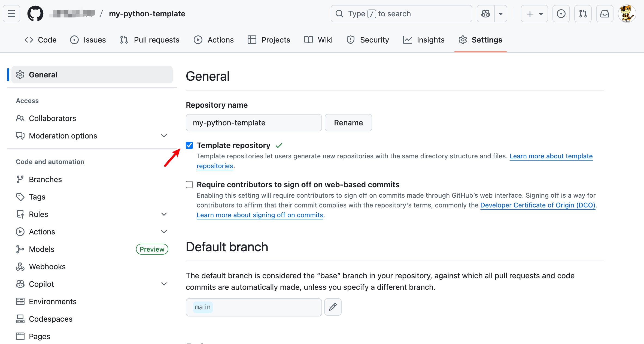Open the Copilot dropdown arrow in header
Viewport: 644px width, 344px height.
point(501,14)
